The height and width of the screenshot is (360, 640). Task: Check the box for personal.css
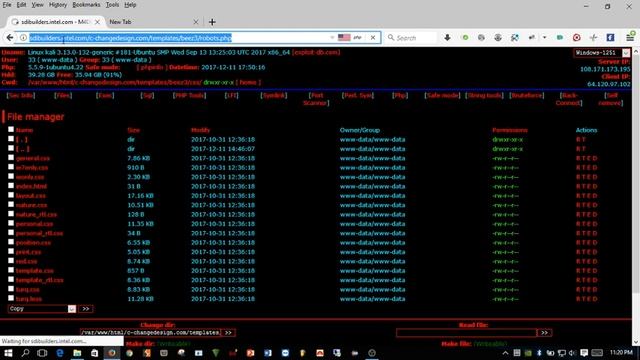pos(11,223)
